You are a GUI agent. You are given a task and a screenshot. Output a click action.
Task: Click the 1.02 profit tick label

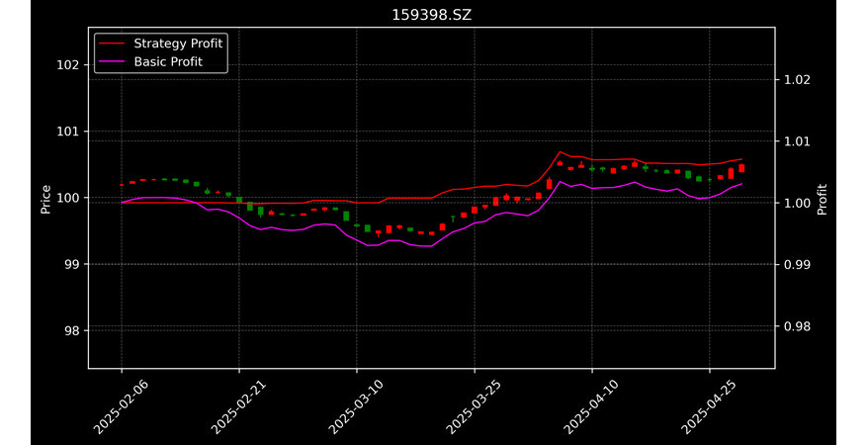click(x=797, y=80)
